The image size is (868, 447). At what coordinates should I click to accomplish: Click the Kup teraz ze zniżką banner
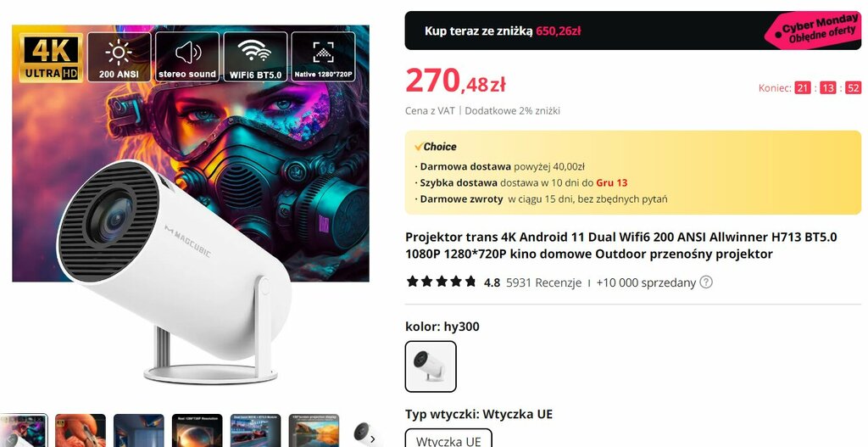[632, 31]
